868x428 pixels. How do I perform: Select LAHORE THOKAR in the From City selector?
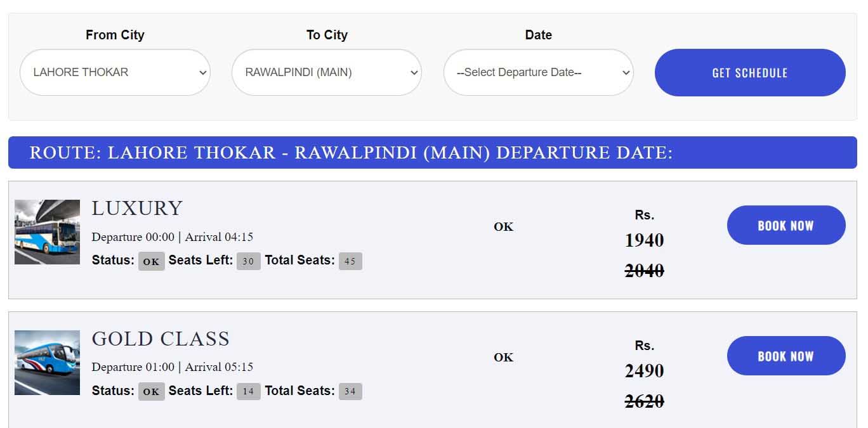(x=115, y=72)
